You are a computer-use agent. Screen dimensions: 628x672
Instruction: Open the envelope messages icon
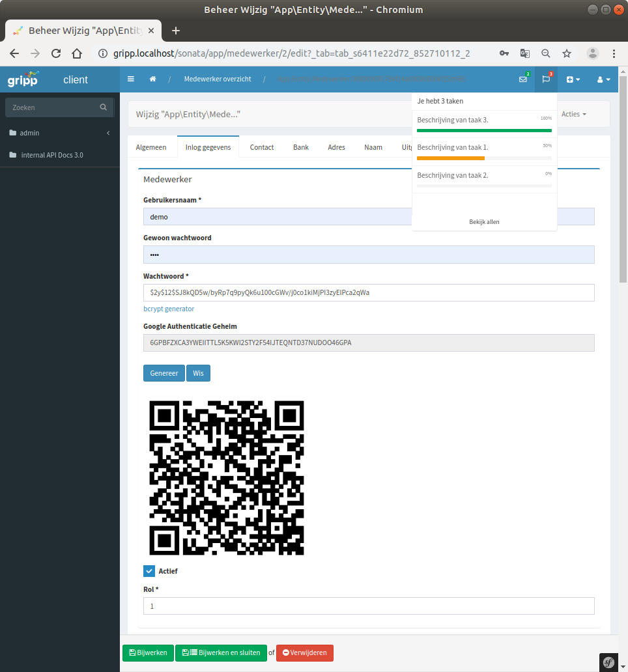coord(522,79)
